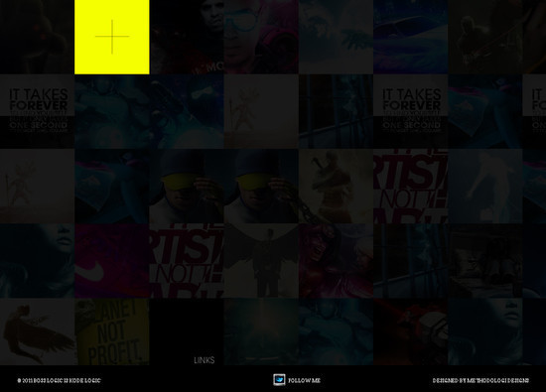Open woman profile tile beside the Nike swoosh

(x=38, y=261)
